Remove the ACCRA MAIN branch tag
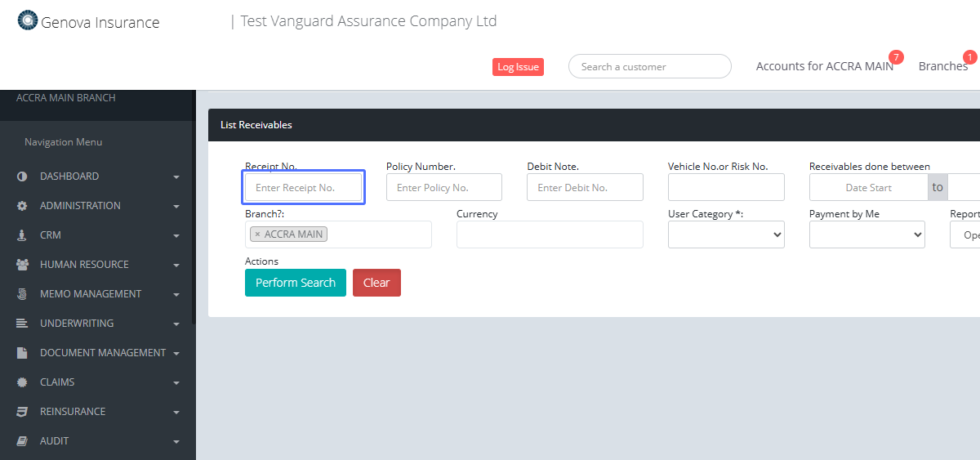980x460 pixels. 257,234
